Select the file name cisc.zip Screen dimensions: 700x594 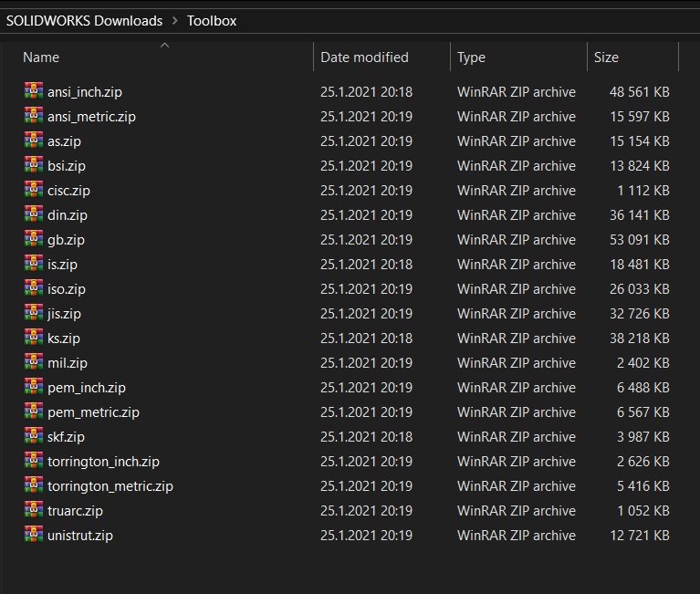[68, 191]
